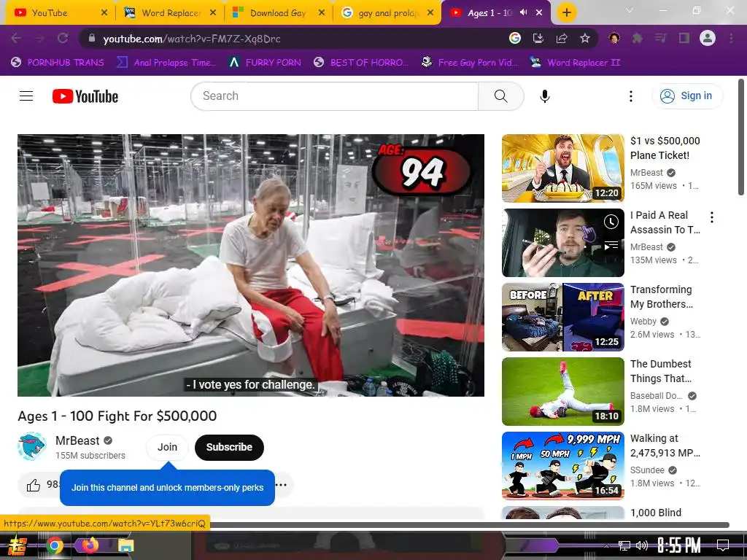747x560 pixels.
Task: Open Firefox from the taskbar
Action: tap(90, 545)
